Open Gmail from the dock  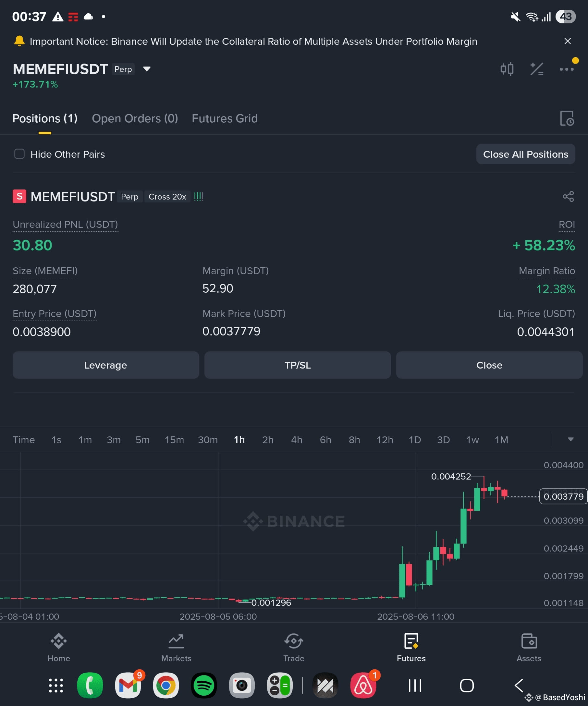click(128, 686)
